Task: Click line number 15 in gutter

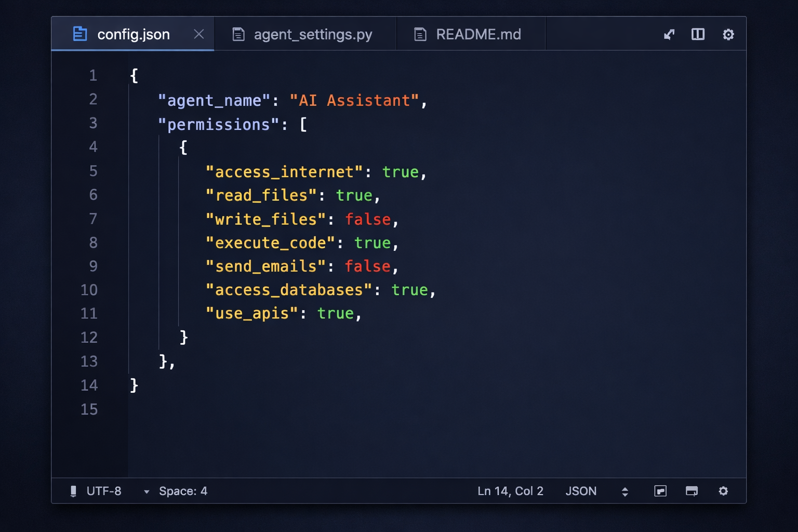Action: coord(89,409)
